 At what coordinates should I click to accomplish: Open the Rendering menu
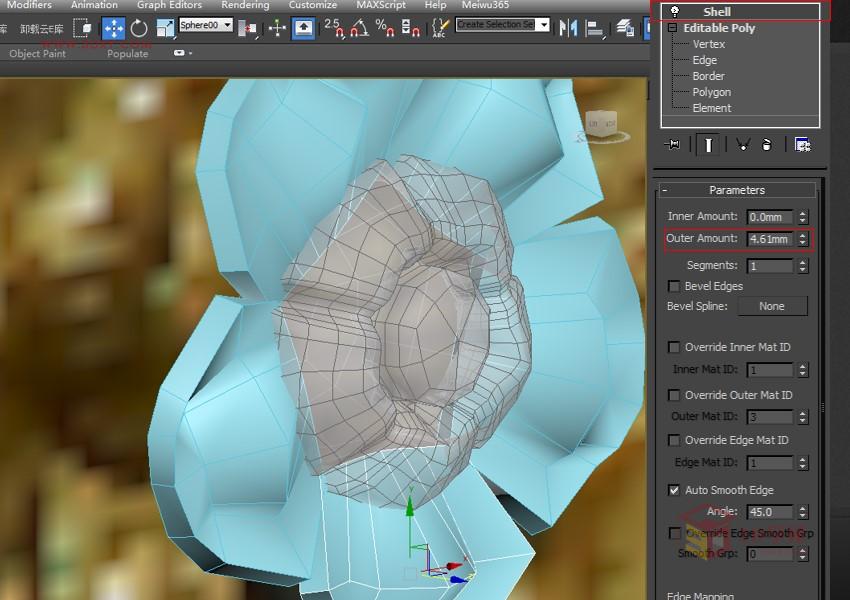click(x=244, y=5)
